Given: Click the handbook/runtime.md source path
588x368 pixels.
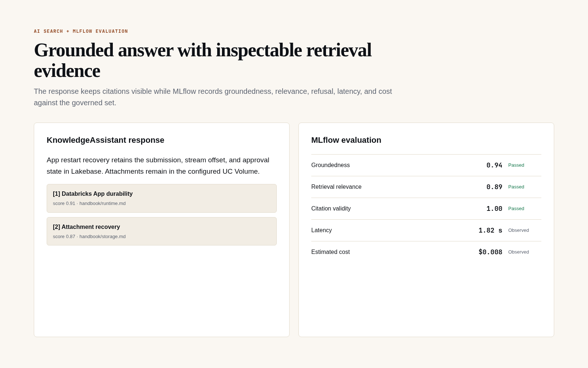Looking at the screenshot, I should click(x=103, y=204).
